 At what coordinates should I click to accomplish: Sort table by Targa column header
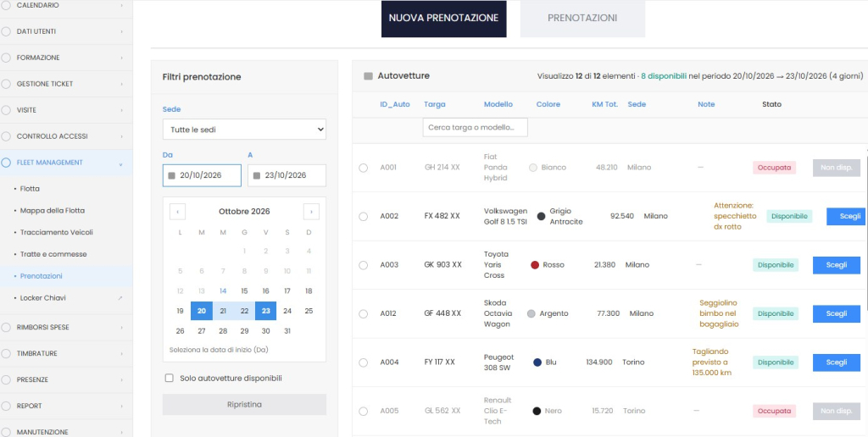(435, 104)
